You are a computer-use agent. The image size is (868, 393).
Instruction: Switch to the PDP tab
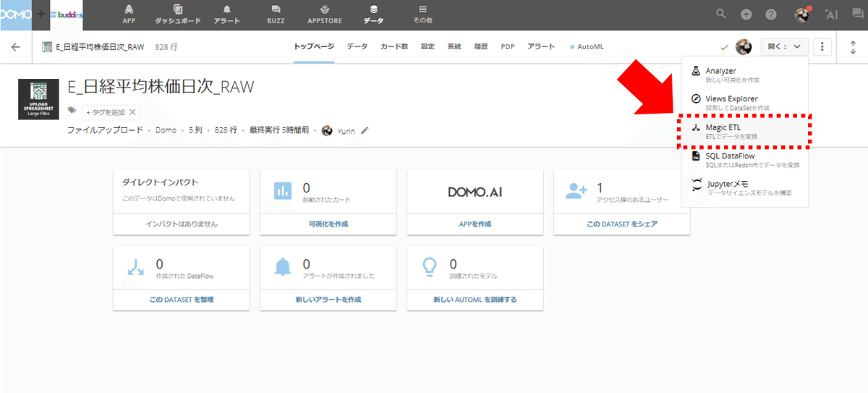[508, 47]
